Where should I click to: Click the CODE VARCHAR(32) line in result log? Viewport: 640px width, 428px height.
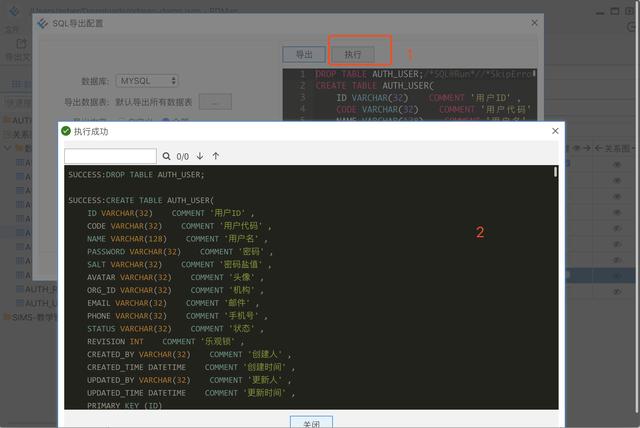[179, 226]
